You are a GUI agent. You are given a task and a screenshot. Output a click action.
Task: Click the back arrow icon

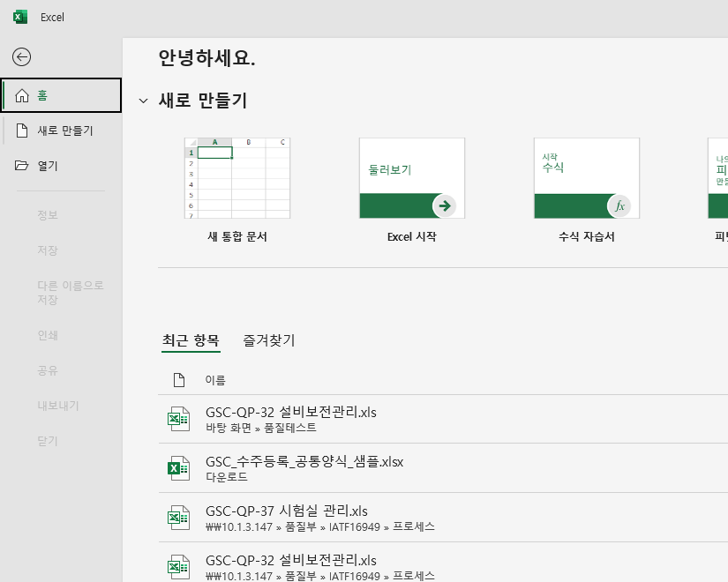pos(21,57)
